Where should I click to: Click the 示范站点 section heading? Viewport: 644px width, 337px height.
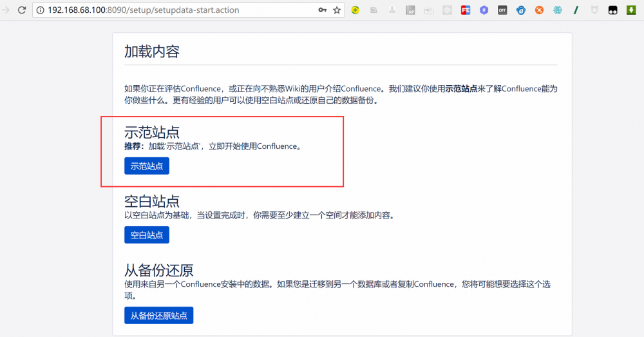152,132
